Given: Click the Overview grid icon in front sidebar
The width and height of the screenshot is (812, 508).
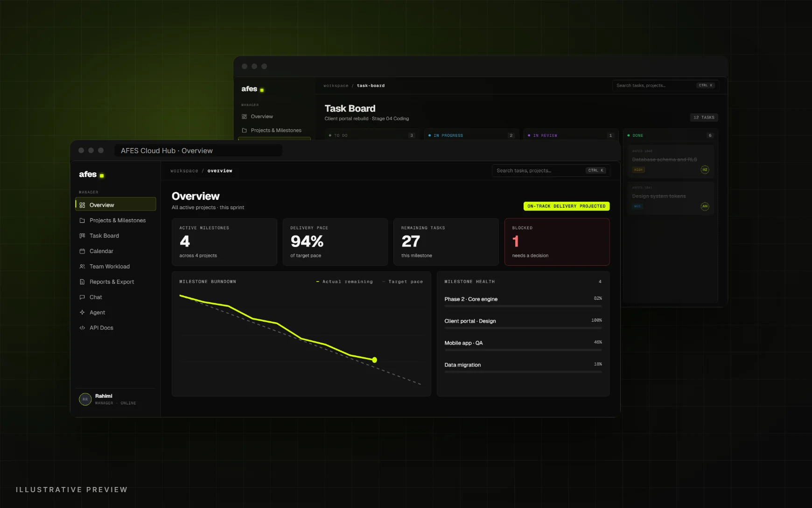Looking at the screenshot, I should pyautogui.click(x=82, y=205).
